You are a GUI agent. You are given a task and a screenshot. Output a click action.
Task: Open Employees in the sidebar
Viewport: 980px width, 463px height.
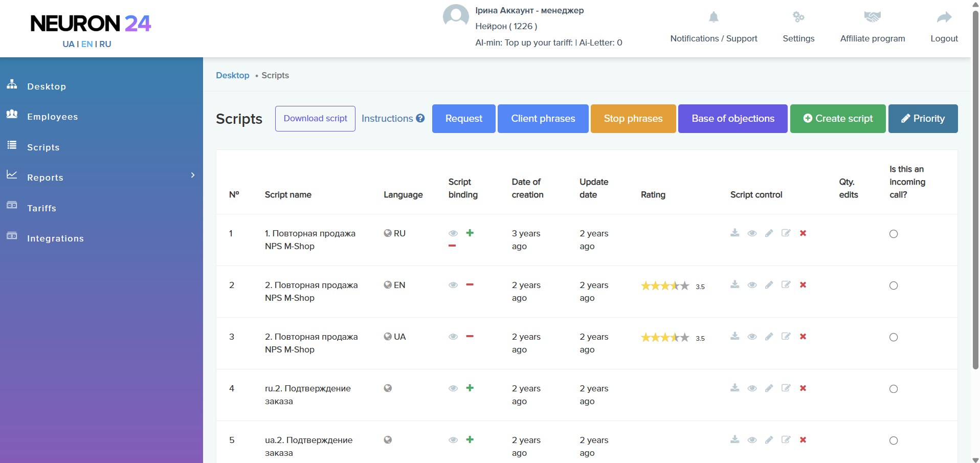coord(52,117)
